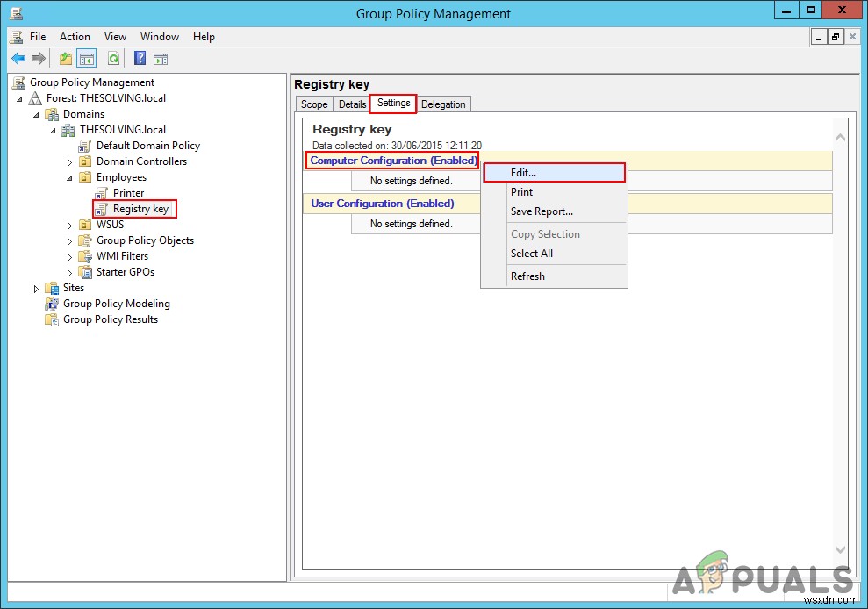The height and width of the screenshot is (609, 868).
Task: Open the Action menu
Action: point(75,37)
